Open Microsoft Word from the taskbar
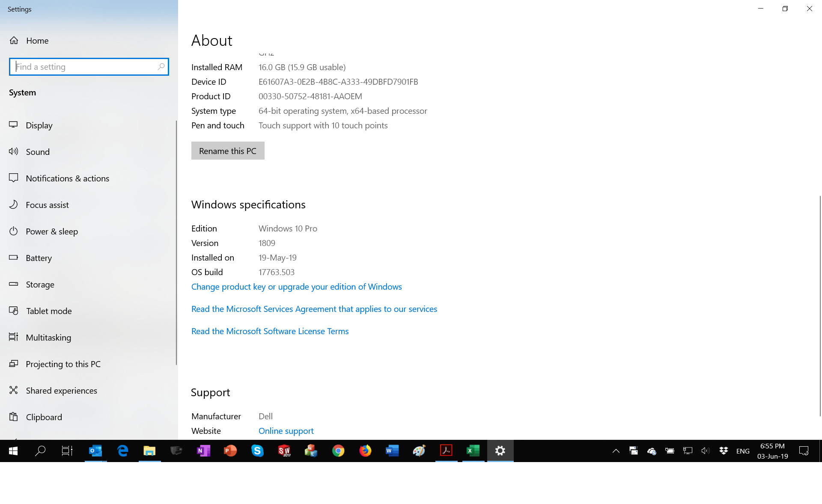The width and height of the screenshot is (822, 504). pyautogui.click(x=392, y=451)
